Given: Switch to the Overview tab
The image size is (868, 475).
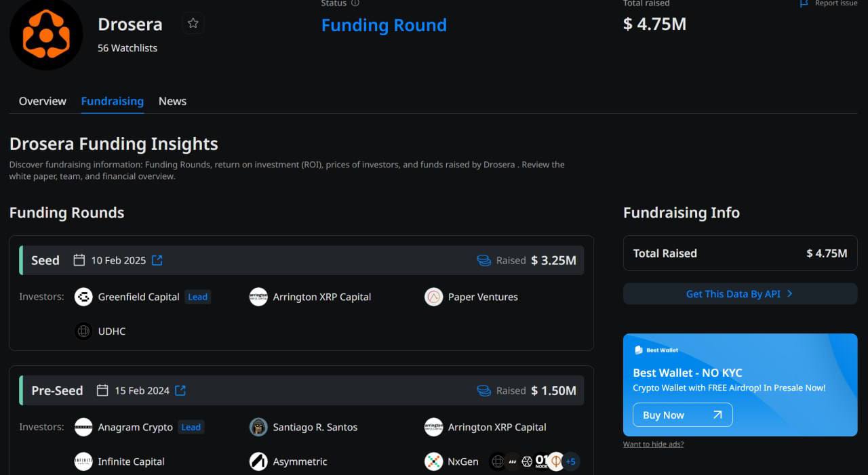Looking at the screenshot, I should [43, 101].
